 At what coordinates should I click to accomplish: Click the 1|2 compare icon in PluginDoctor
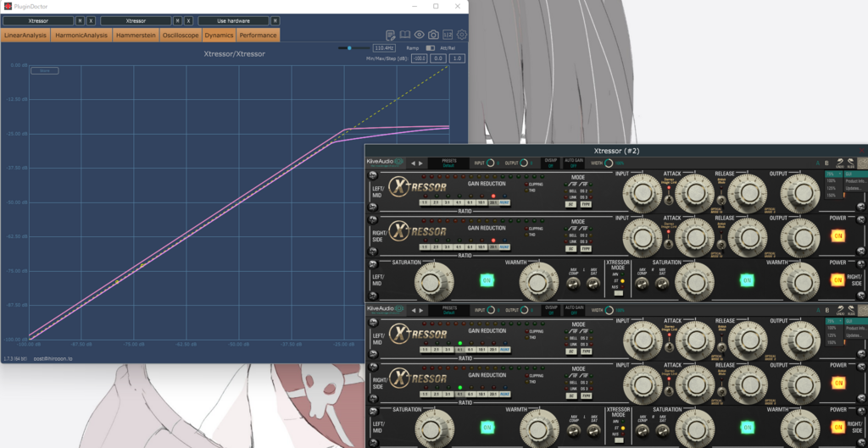tap(448, 35)
